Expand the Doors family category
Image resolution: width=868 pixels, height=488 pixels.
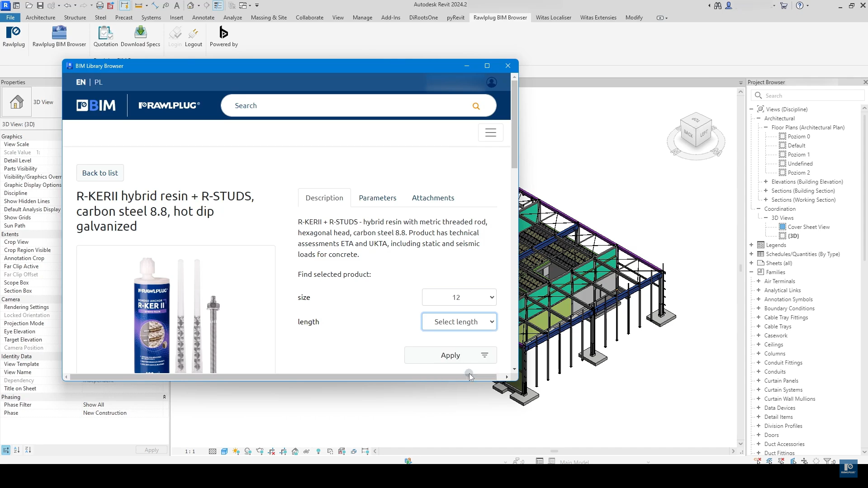tap(759, 435)
